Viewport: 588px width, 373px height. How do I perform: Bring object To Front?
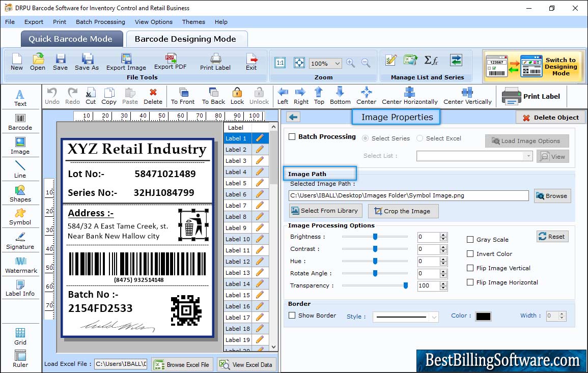coord(183,96)
